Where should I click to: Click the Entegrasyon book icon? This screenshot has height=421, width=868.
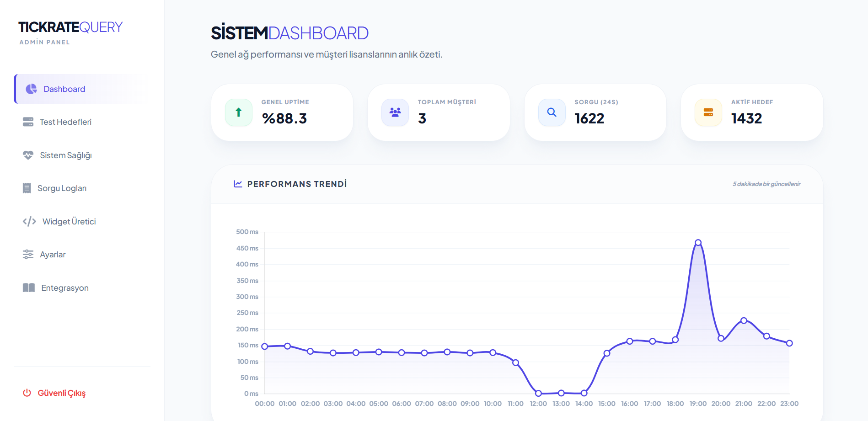pyautogui.click(x=29, y=288)
